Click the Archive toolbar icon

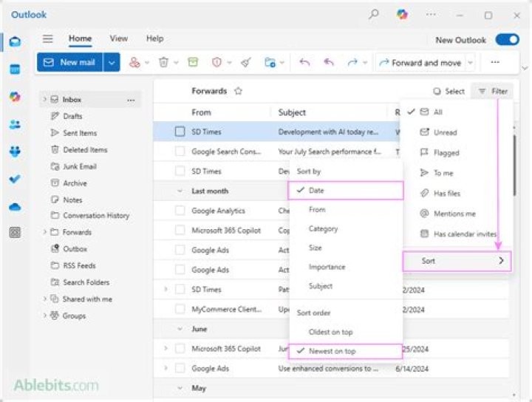[x=193, y=62]
